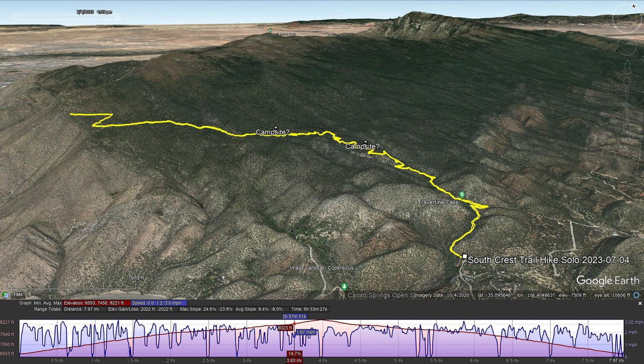
Task: Click zoom-in end of zoom slider
Action: click(627, 82)
